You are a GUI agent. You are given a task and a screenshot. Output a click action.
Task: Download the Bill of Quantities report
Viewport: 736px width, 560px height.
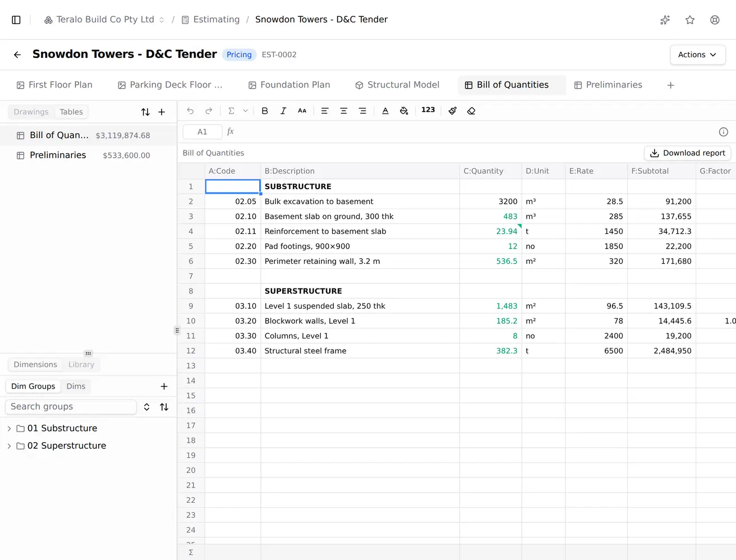(x=687, y=153)
